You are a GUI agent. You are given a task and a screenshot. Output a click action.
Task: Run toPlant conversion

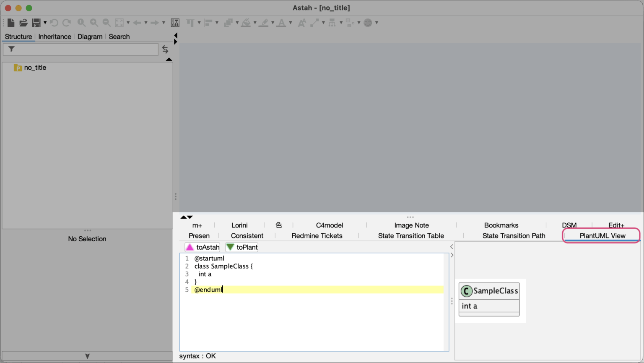(x=241, y=247)
